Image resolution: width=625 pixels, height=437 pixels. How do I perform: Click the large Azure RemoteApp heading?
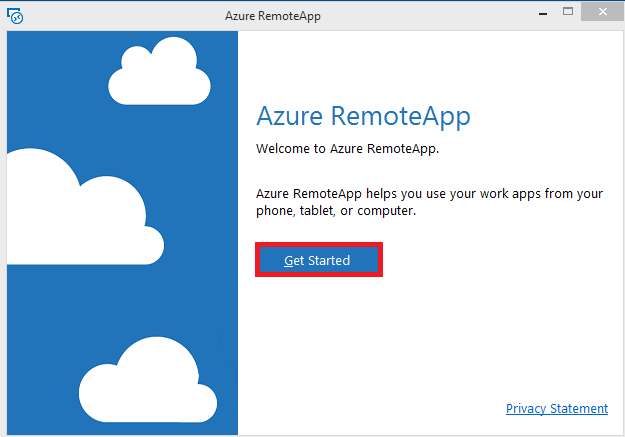click(x=363, y=115)
